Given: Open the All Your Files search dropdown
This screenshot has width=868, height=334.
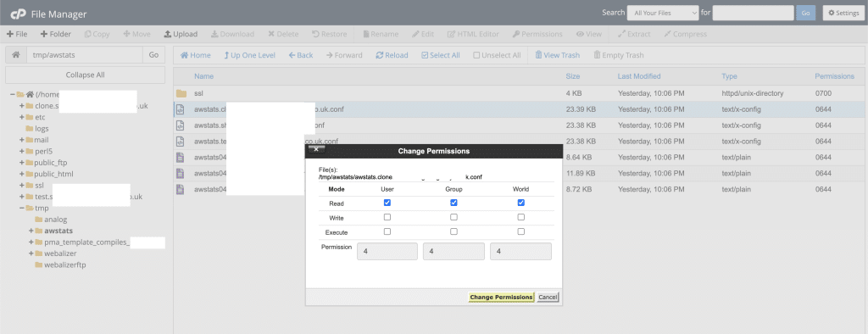Looking at the screenshot, I should pyautogui.click(x=663, y=13).
